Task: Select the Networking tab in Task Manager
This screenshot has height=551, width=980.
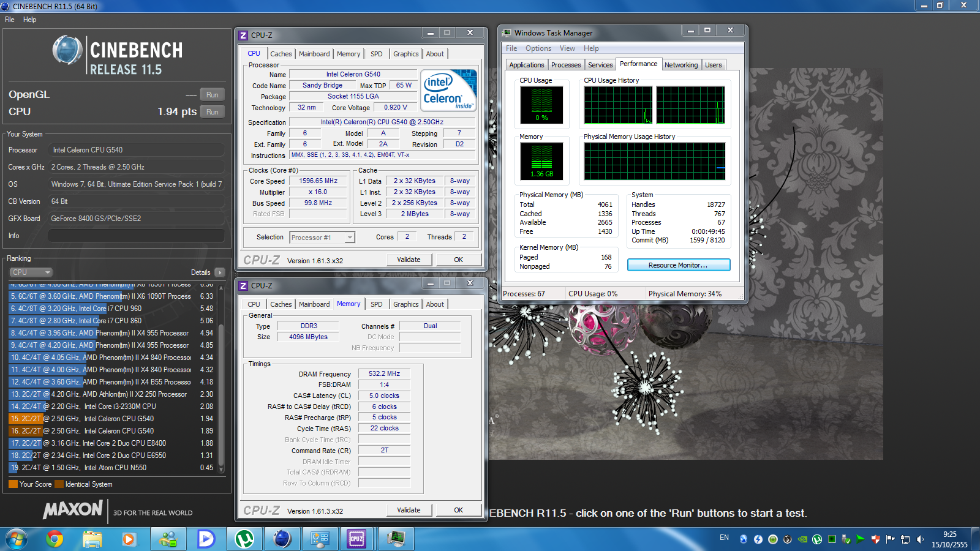Action: 681,65
